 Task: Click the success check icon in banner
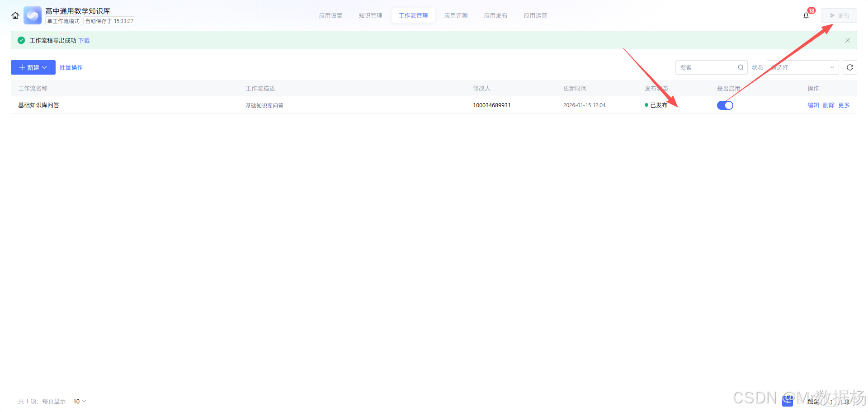21,40
